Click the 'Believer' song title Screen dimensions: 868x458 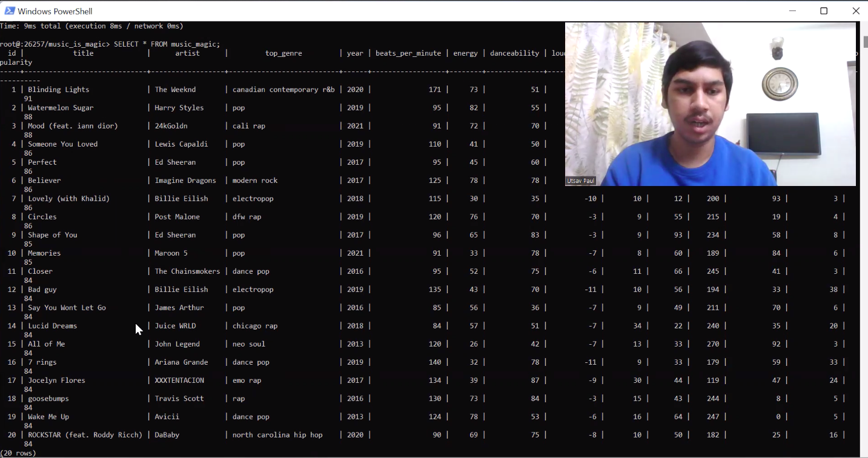point(44,181)
